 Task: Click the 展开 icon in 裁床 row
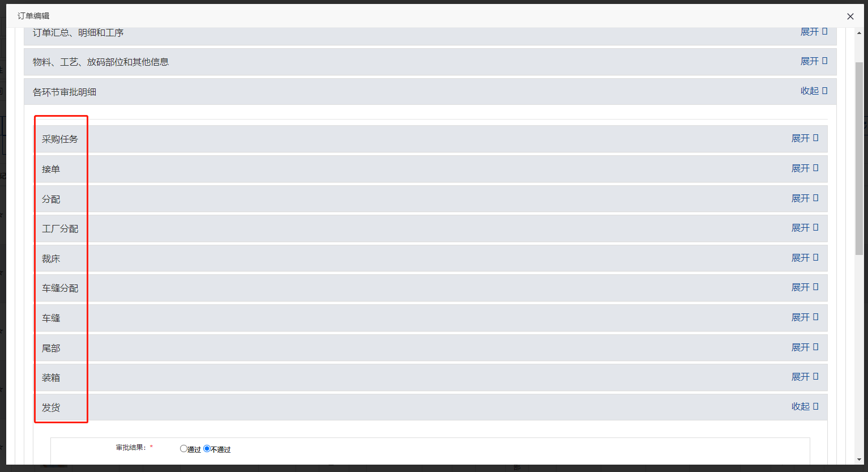point(815,258)
